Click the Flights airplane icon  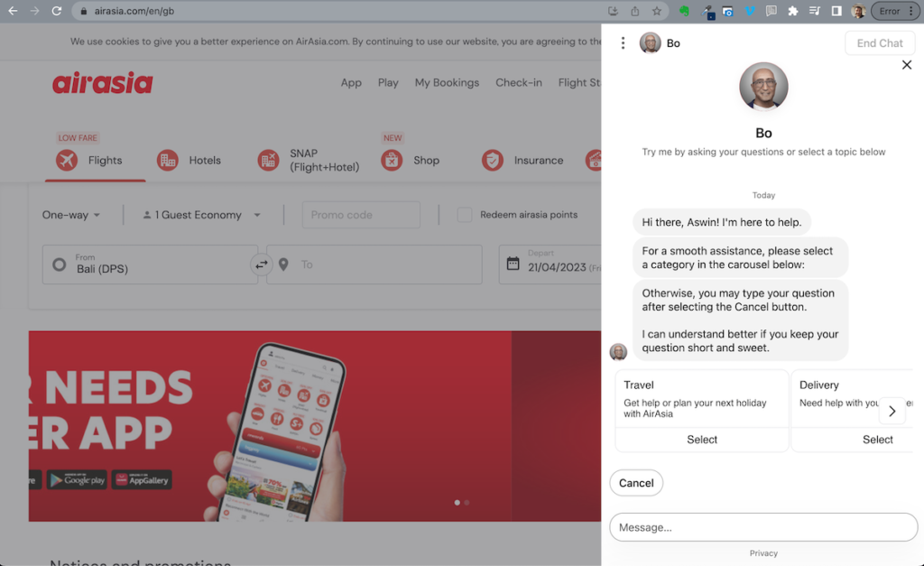[x=67, y=160]
